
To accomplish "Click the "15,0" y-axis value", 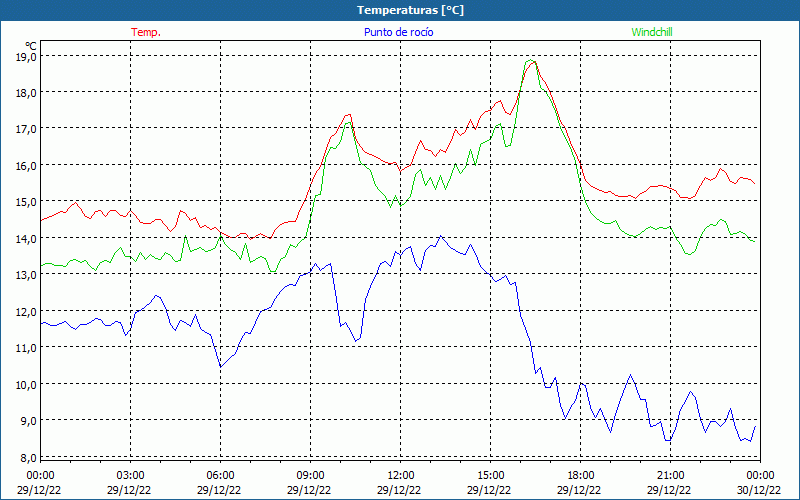I will tap(26, 202).
